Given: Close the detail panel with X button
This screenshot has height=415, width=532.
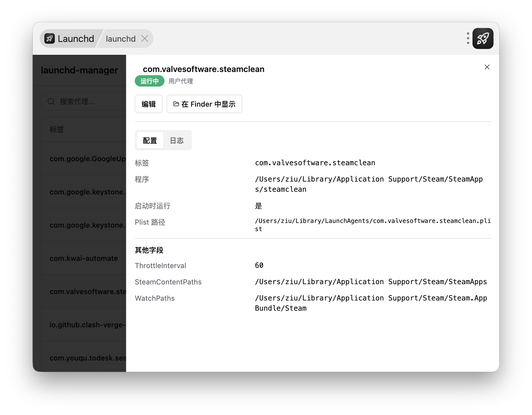Looking at the screenshot, I should coord(487,67).
